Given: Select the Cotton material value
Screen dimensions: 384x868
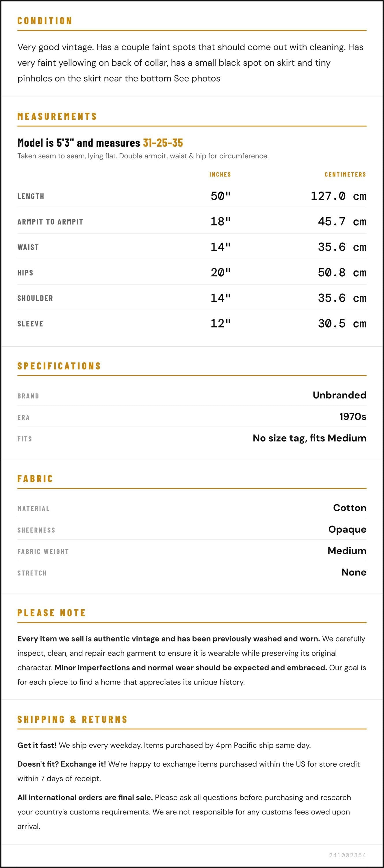Looking at the screenshot, I should coord(350,508).
